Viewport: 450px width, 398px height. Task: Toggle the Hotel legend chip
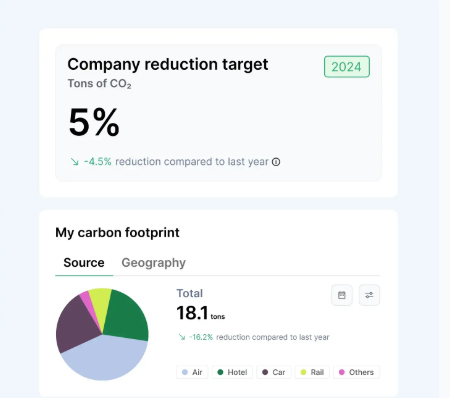click(232, 372)
